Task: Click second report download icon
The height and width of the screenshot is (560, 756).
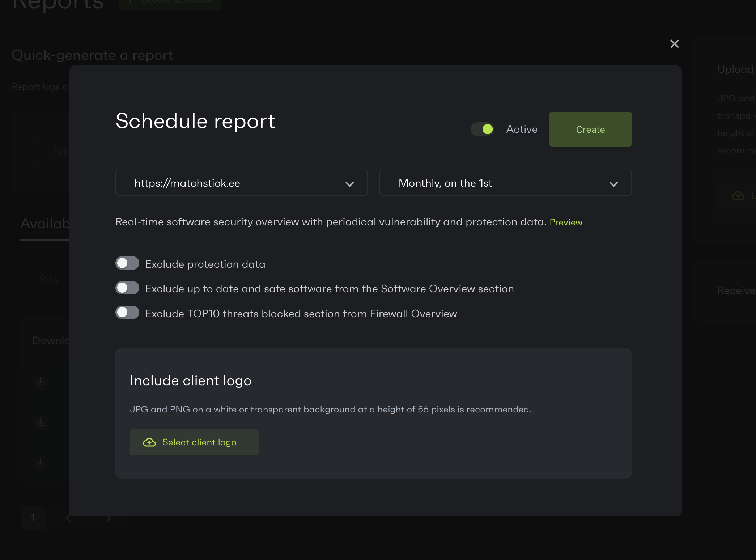Action: tap(41, 422)
